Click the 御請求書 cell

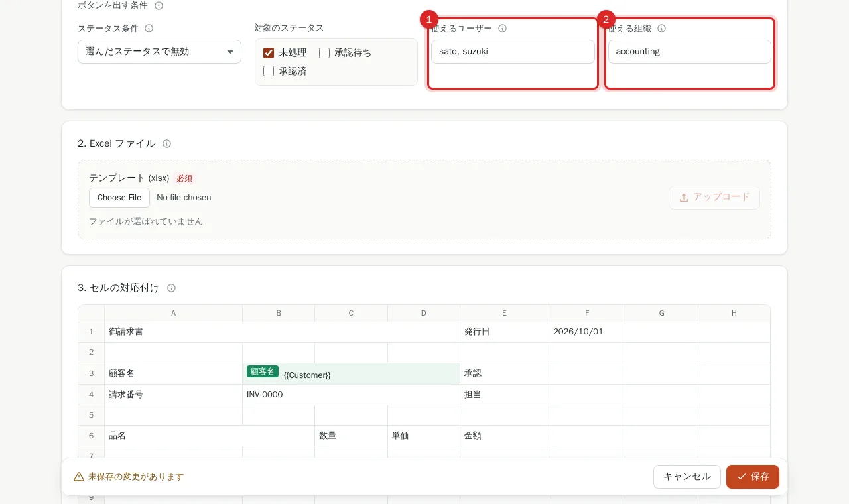click(x=283, y=332)
